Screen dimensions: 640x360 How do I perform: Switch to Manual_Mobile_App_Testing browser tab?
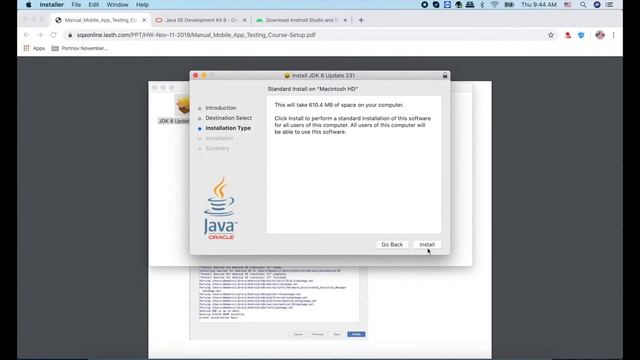pos(100,20)
